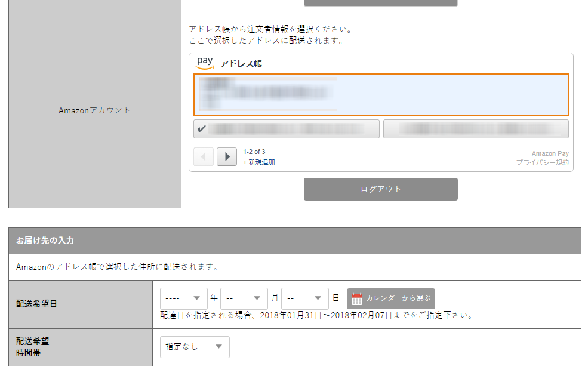Expand the delivery month dropdown
The image size is (588, 379).
(244, 298)
